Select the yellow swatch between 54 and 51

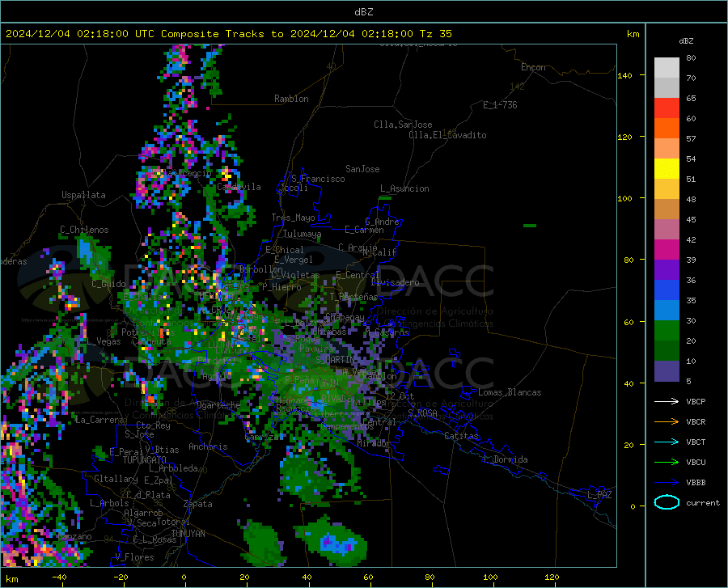coord(667,169)
